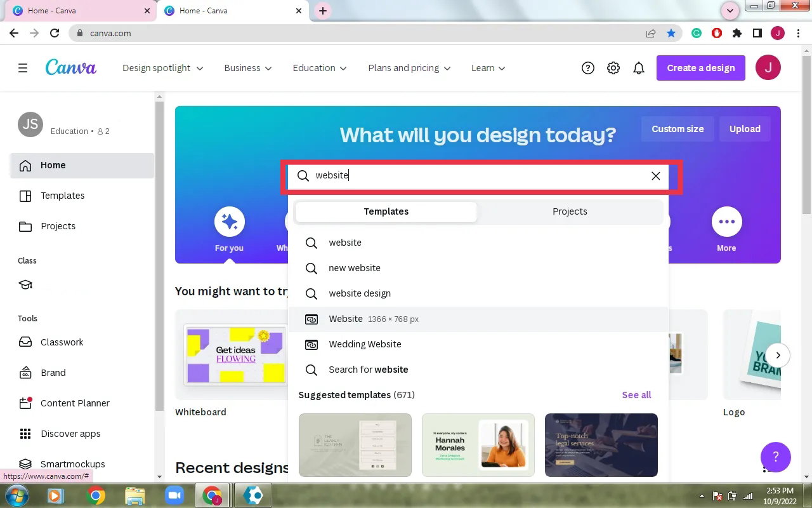Bookmark this page with the star icon
Screen dimensions: 812x508
pyautogui.click(x=671, y=33)
